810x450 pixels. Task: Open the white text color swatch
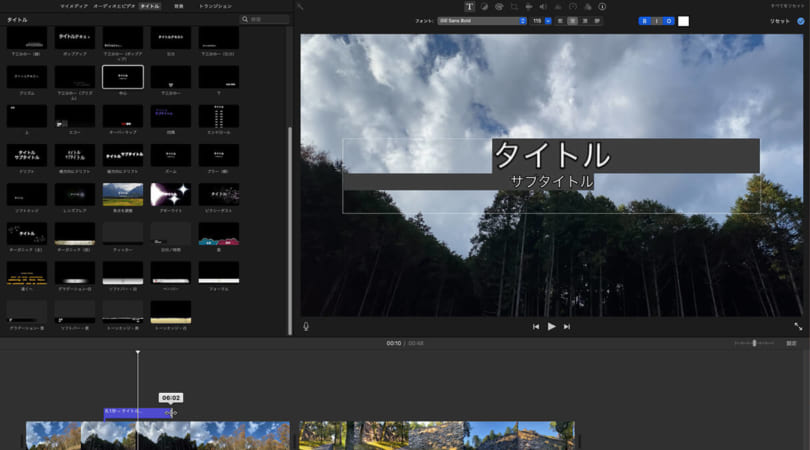click(684, 21)
